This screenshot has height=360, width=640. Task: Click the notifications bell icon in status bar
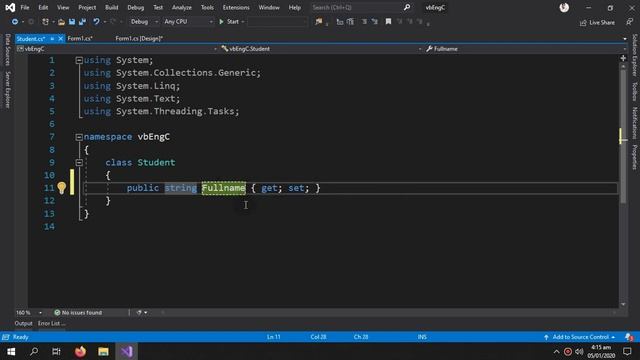tap(629, 337)
